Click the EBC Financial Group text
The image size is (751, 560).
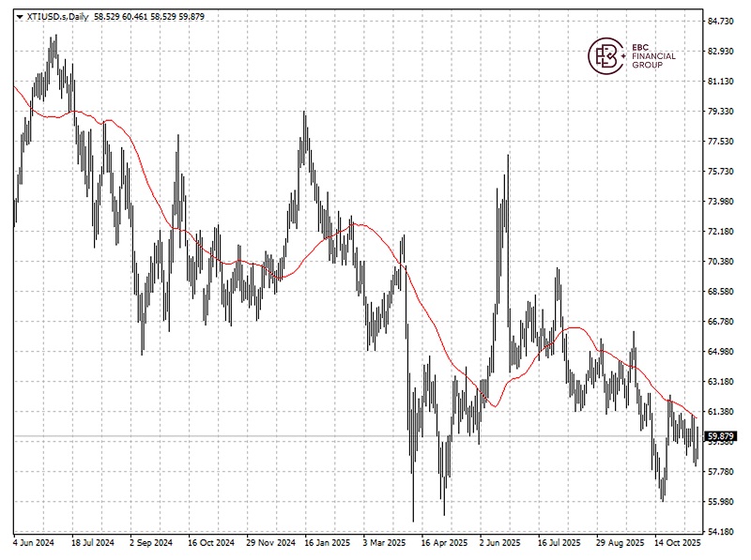click(x=653, y=57)
